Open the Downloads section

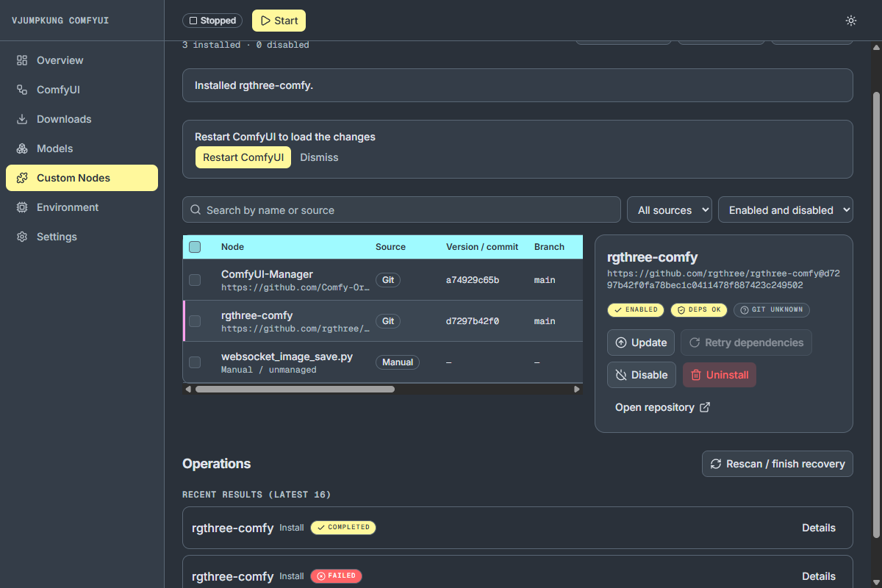(82, 119)
